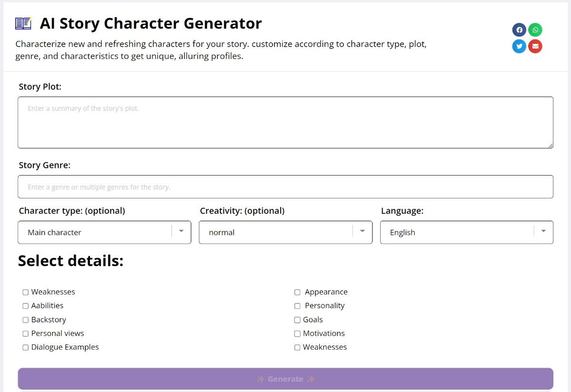The height and width of the screenshot is (392, 571).
Task: Check the Aabilities option
Action: tap(25, 305)
